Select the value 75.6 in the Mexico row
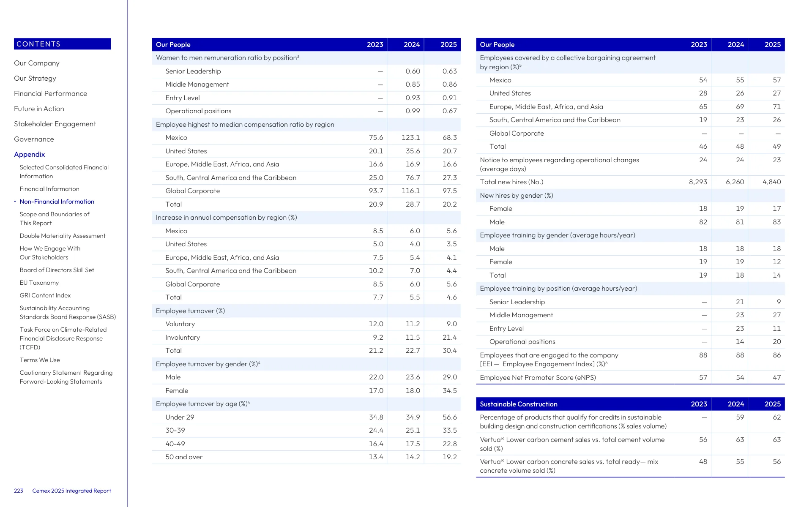The height and width of the screenshot is (507, 812). tap(376, 138)
